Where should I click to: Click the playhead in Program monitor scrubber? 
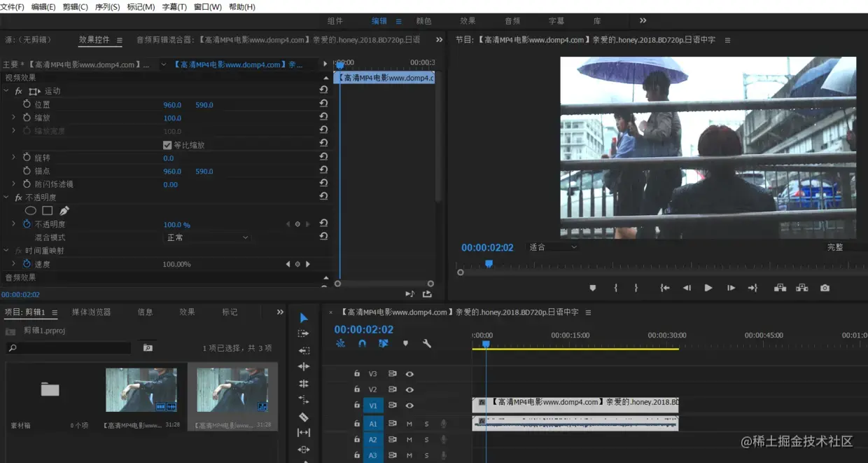tap(489, 263)
